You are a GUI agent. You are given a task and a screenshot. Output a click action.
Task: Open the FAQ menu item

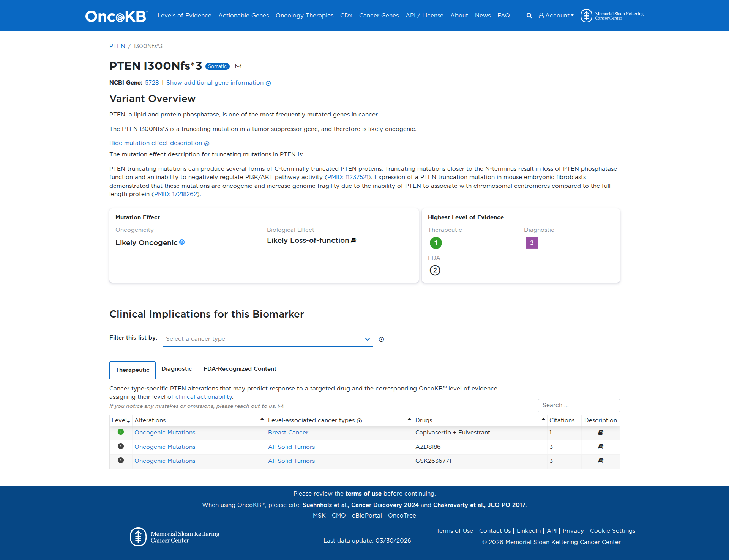[503, 16]
